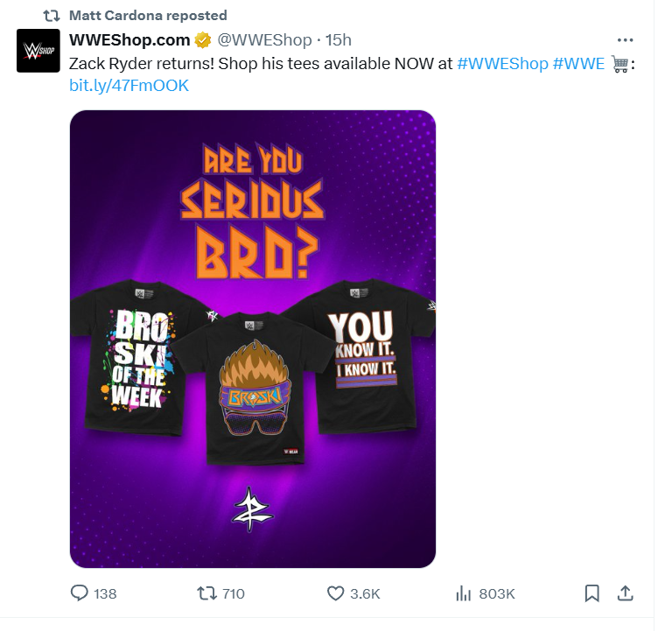This screenshot has width=672, height=631.
Task: Click the analytics bar-chart views icon
Action: click(x=464, y=593)
